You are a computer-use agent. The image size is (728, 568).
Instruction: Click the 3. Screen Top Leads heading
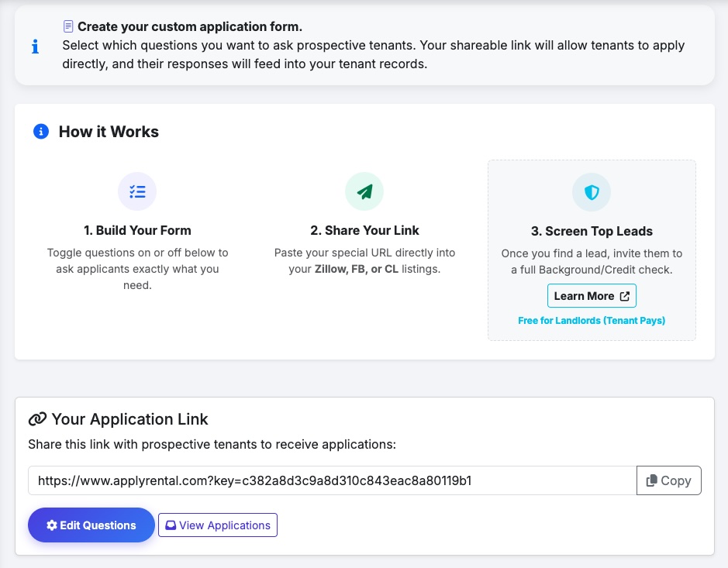(592, 231)
